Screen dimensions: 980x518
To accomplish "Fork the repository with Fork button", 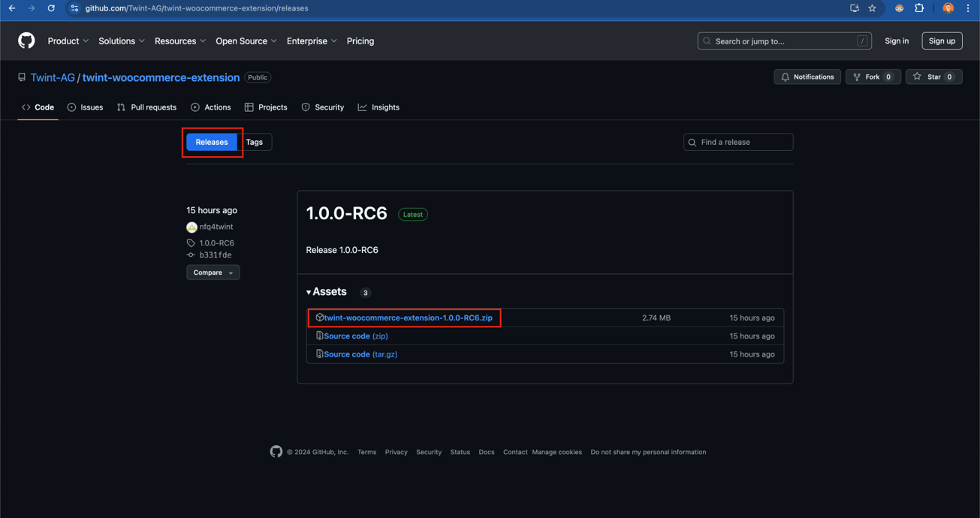I will (x=873, y=77).
